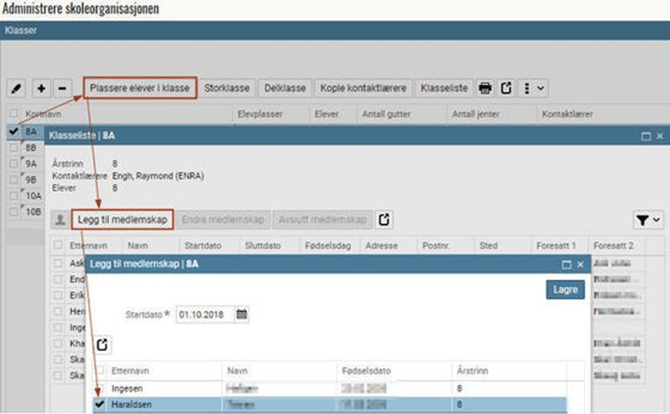Click the pencil edit icon in Klasser toolbar

tap(16, 88)
